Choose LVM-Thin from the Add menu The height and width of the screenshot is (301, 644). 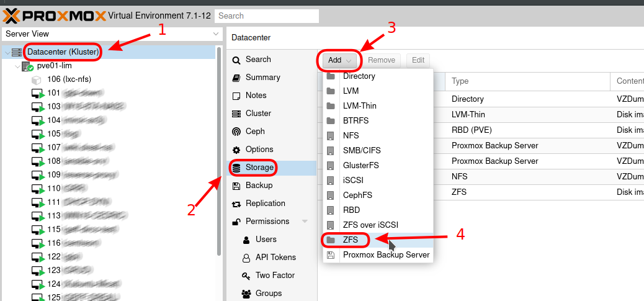(x=378, y=106)
